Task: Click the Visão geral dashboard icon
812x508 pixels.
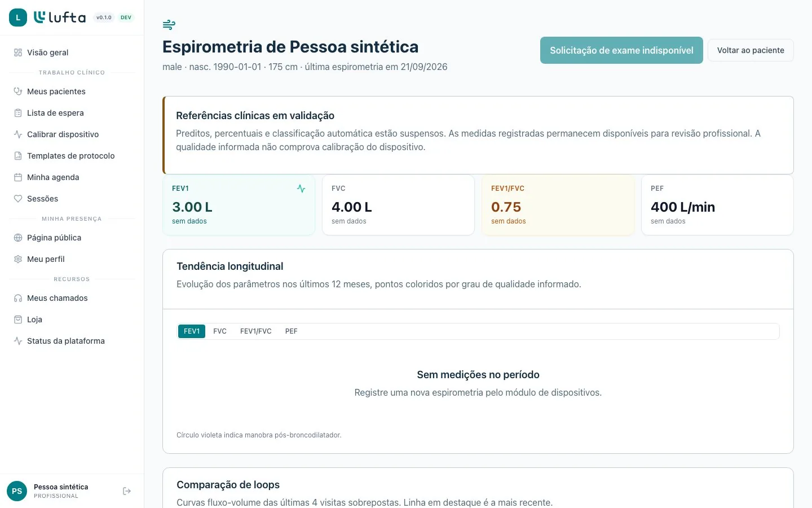Action: point(18,52)
